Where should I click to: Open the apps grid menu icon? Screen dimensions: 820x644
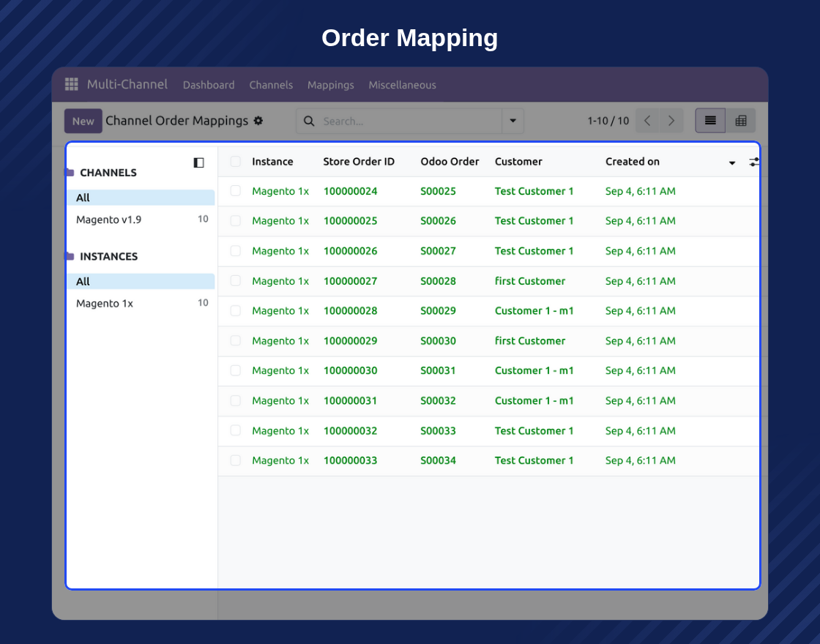tap(71, 84)
